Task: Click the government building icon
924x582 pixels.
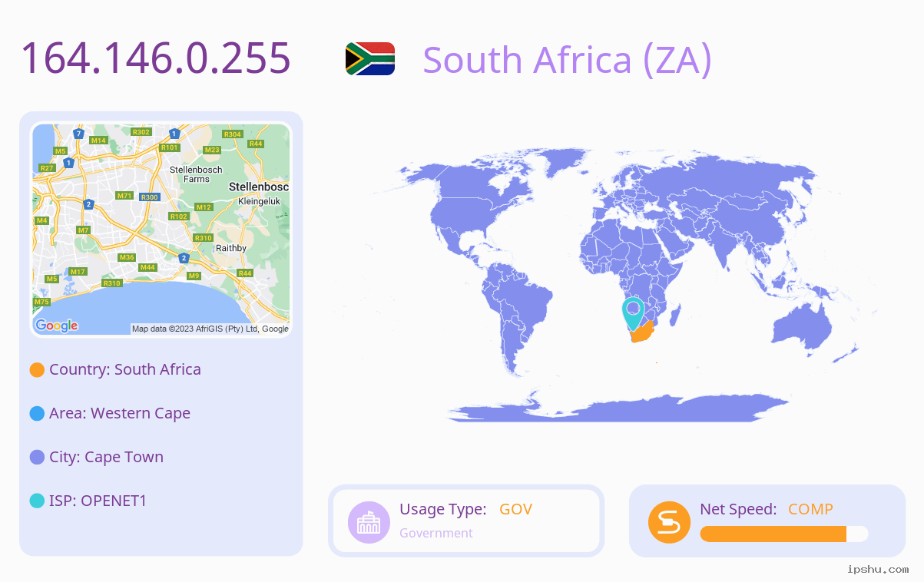Action: coord(369,522)
